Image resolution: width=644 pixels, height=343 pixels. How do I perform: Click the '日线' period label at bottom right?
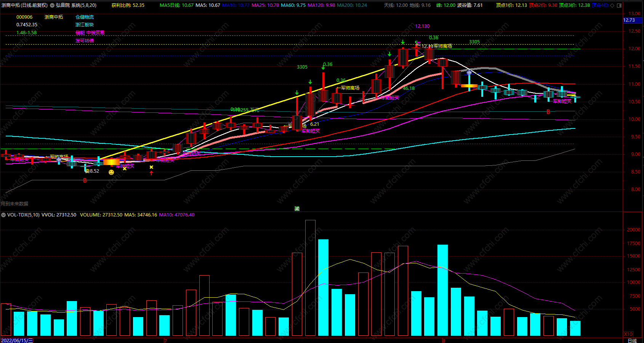pos(632,340)
